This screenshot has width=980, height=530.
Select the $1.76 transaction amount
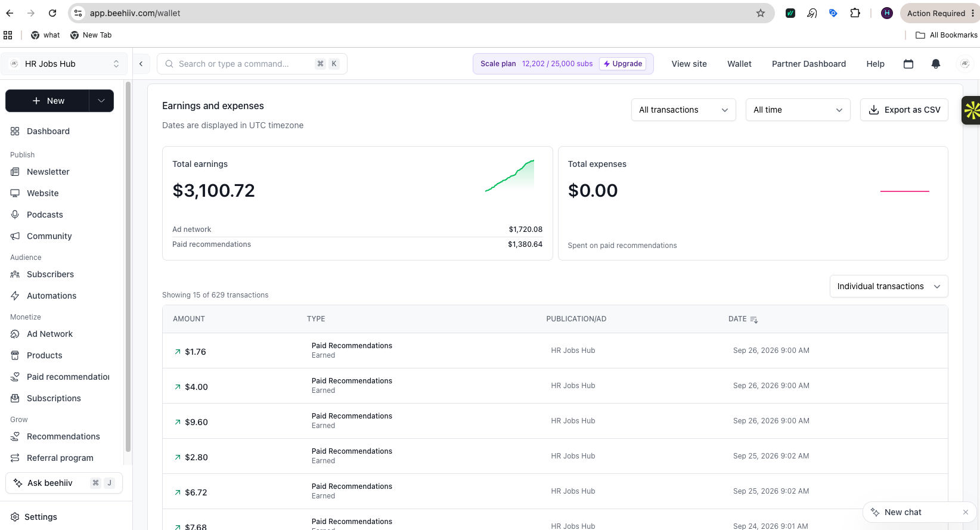pyautogui.click(x=196, y=352)
